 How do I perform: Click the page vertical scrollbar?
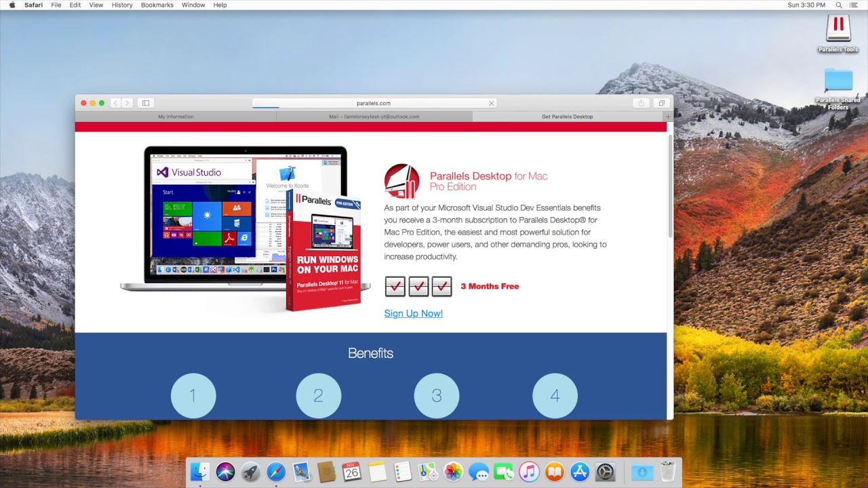(670, 186)
